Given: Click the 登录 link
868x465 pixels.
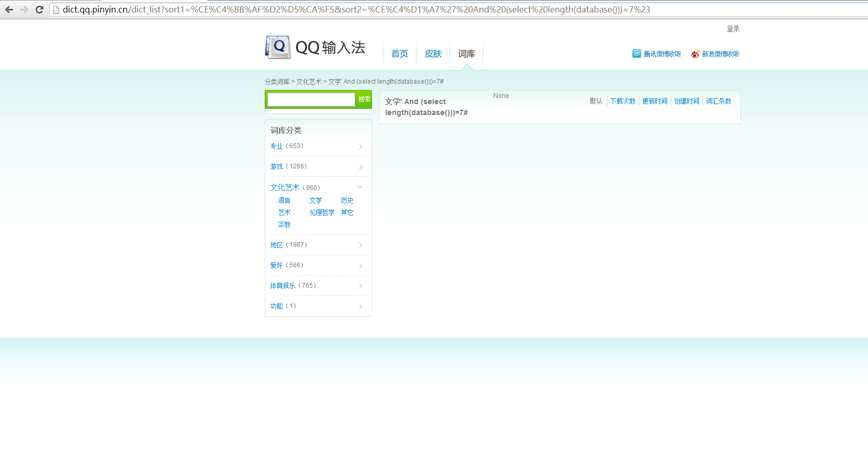Looking at the screenshot, I should click(733, 29).
